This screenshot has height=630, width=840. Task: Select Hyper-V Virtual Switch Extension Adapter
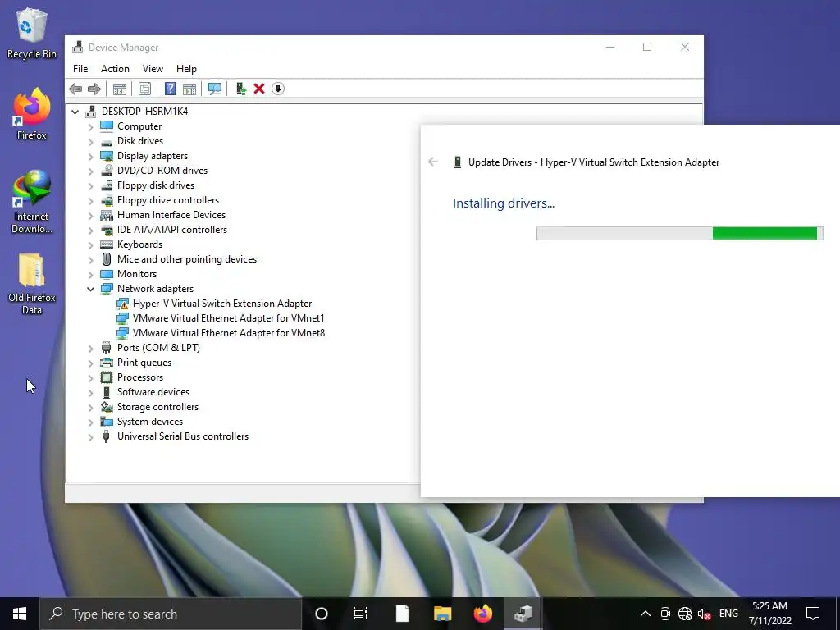[x=222, y=304]
